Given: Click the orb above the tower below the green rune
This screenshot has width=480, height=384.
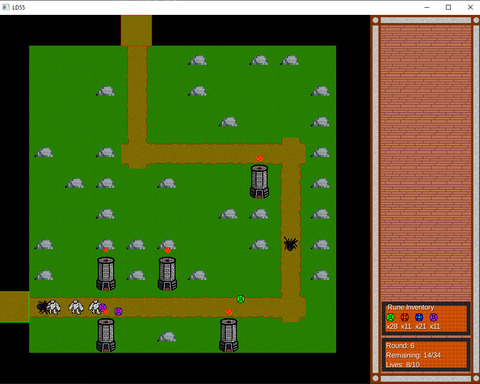Looking at the screenshot, I should tap(229, 312).
